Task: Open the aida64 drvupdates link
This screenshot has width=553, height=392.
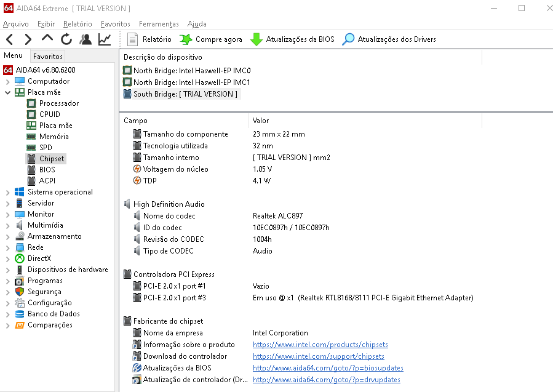Action: pos(327,380)
